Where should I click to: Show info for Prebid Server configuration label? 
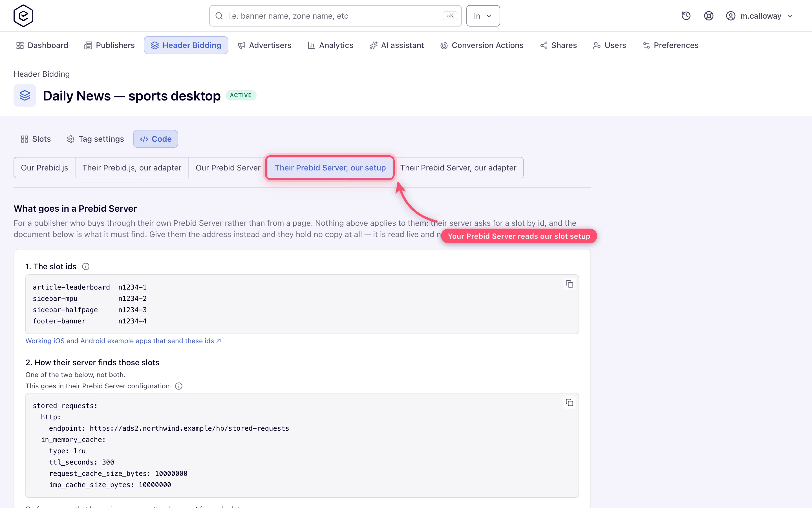(x=179, y=386)
